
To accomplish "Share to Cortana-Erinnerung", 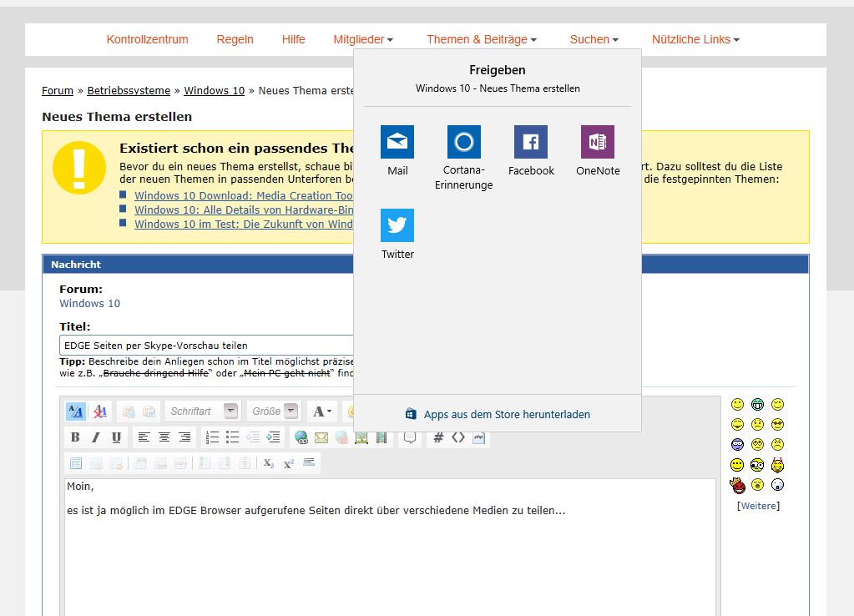I will [464, 142].
